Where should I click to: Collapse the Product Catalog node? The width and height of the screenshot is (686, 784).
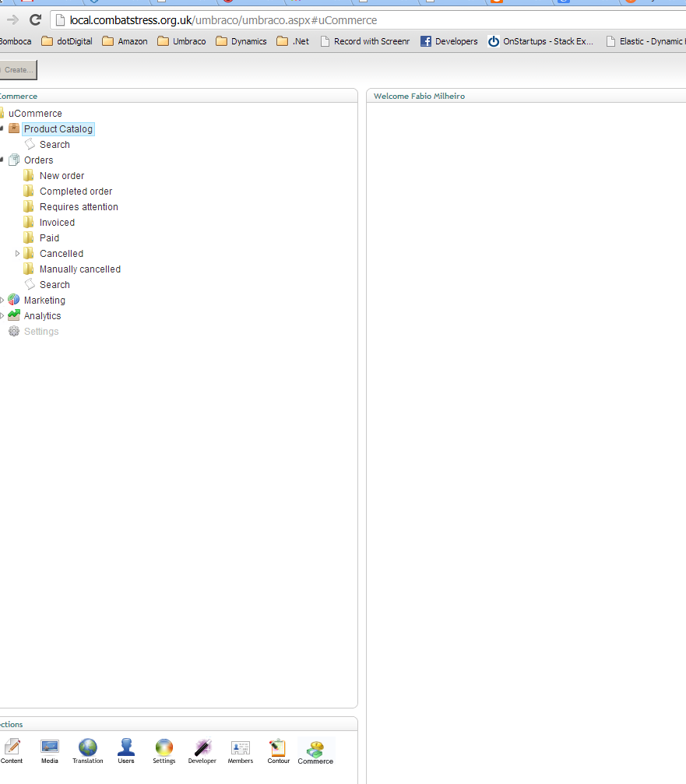point(2,128)
